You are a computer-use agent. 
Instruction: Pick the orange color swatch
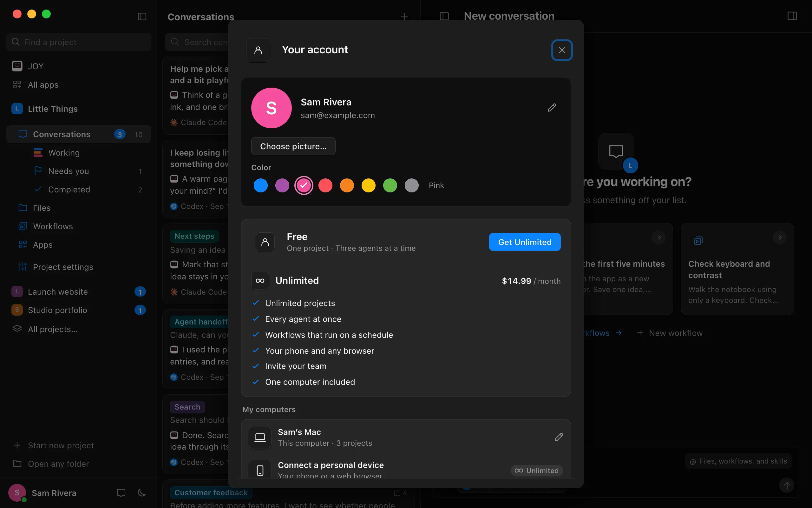347,185
